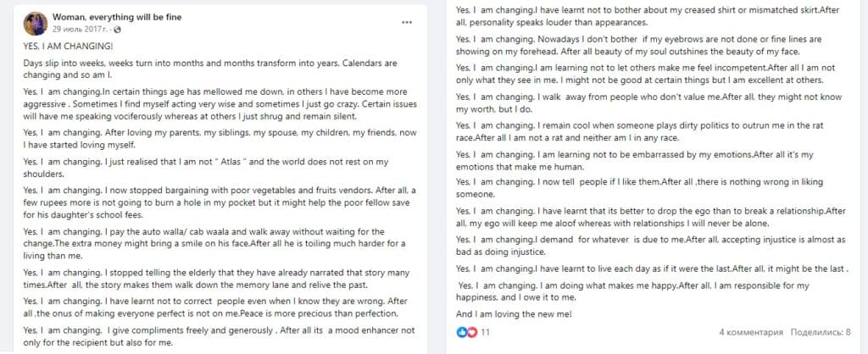Screen dimensions: 868x354
Task: Click the paragraph about auto walla and cab waala
Action: (207, 244)
